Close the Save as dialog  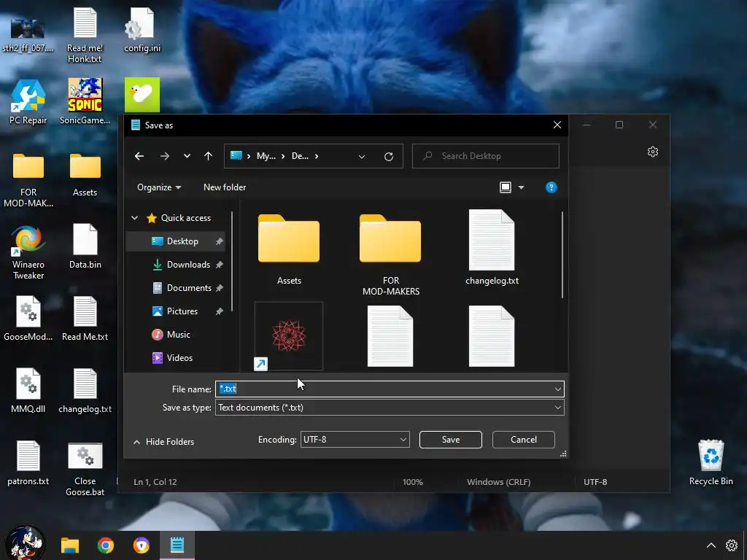tap(557, 125)
